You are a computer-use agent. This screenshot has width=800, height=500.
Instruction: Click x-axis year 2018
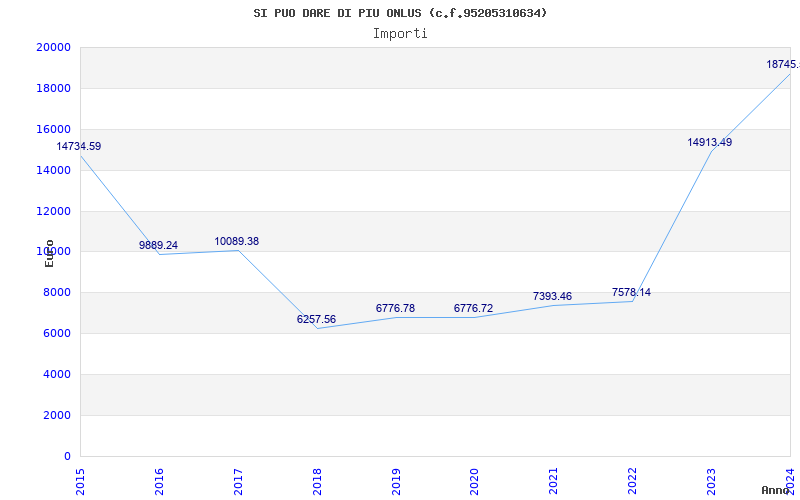click(317, 482)
